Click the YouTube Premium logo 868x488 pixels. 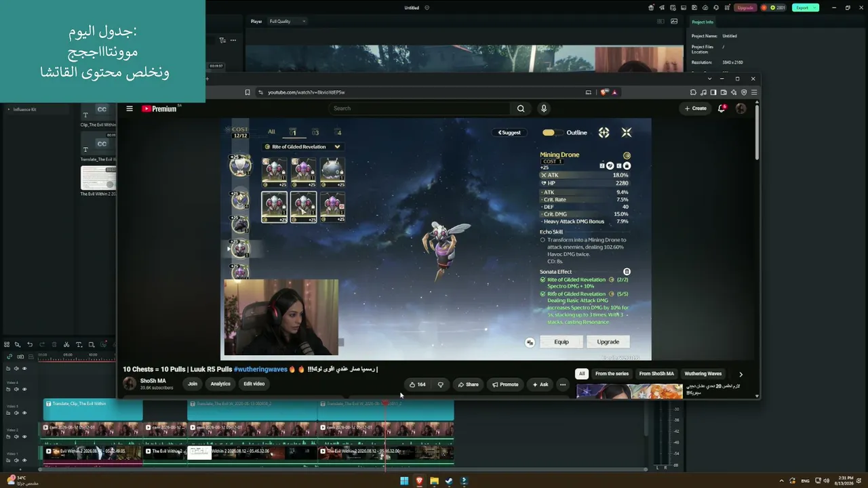pyautogui.click(x=160, y=108)
